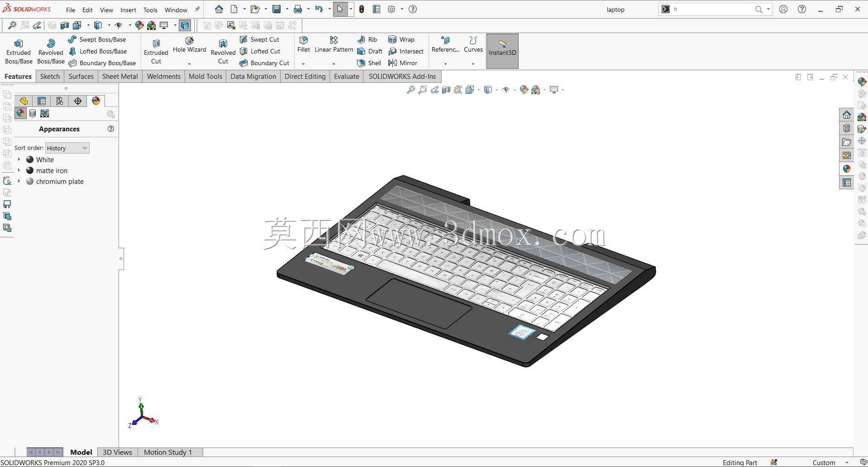
Task: Open Reference Geometry tool
Action: tap(445, 45)
